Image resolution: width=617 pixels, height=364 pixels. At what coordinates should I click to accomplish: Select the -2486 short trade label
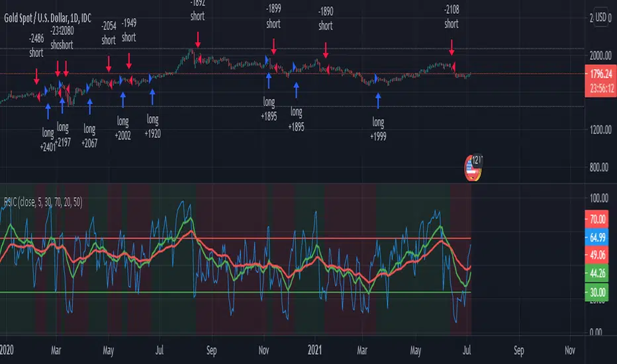[x=36, y=46]
